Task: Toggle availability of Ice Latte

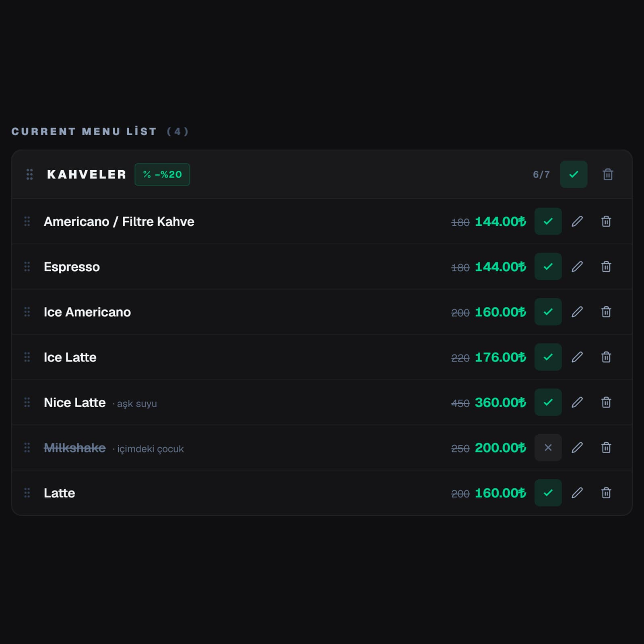Action: (548, 357)
